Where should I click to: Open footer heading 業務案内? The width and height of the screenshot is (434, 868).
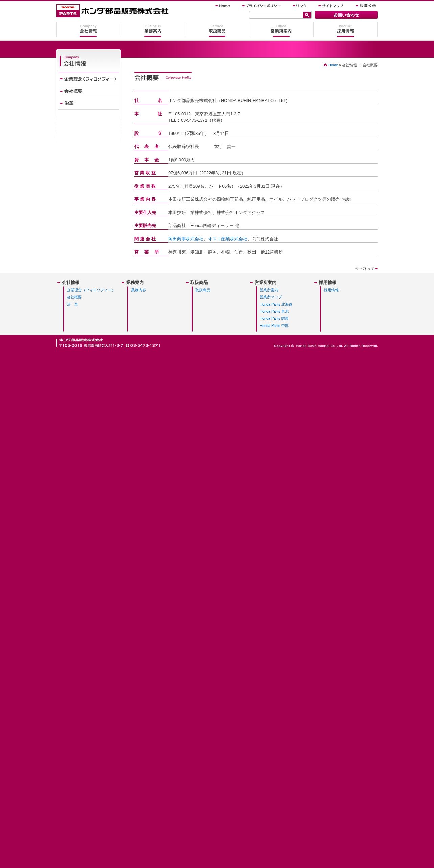135,283
